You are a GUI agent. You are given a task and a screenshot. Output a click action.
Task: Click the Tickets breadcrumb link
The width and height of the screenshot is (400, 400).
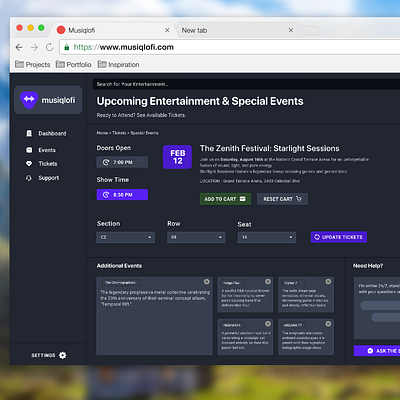119,133
